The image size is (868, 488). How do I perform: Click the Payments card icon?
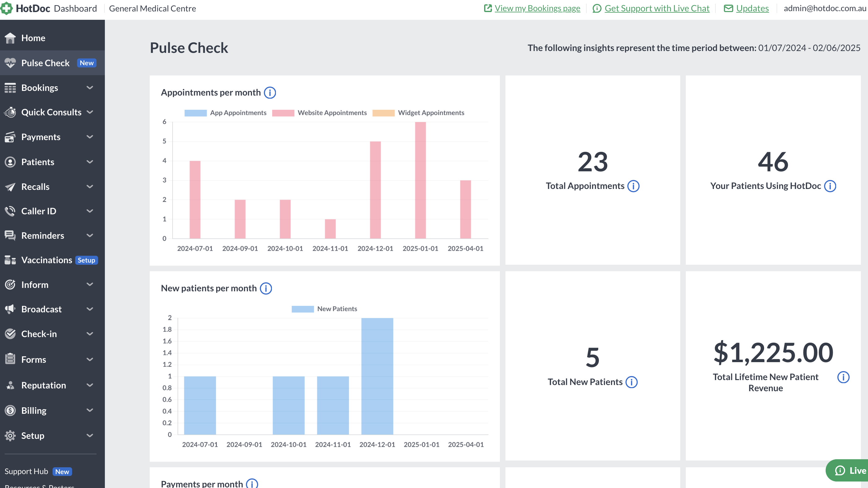(x=10, y=137)
